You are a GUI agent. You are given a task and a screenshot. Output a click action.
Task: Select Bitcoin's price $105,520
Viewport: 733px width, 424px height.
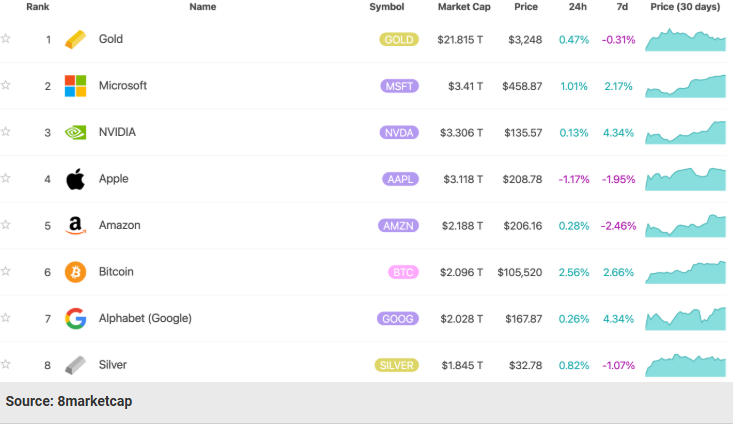[x=520, y=273]
